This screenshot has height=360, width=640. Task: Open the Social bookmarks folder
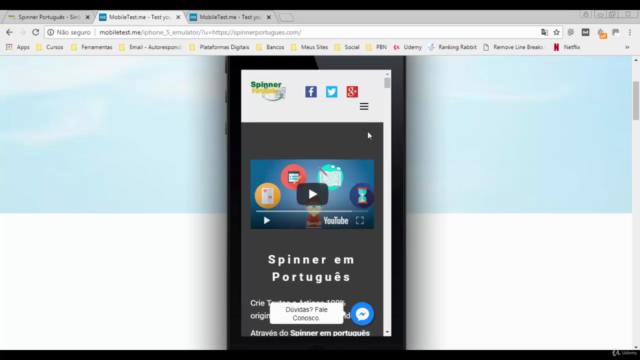[x=347, y=47]
